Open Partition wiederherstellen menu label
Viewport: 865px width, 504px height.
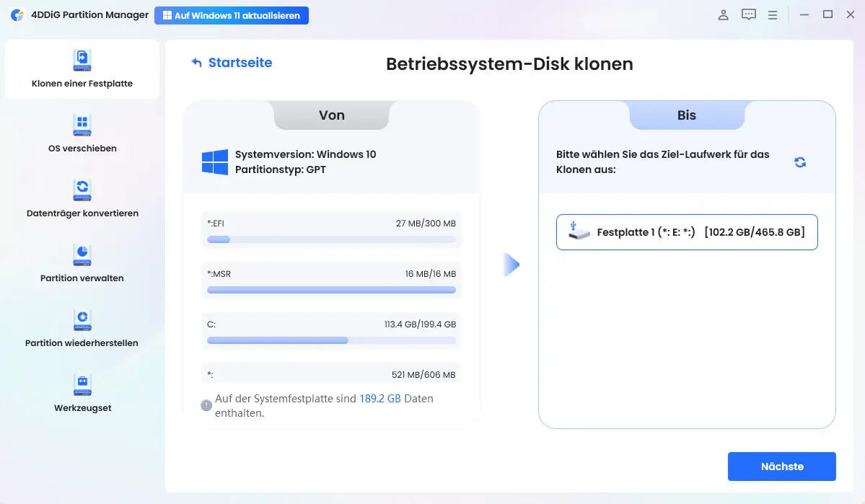[82, 343]
